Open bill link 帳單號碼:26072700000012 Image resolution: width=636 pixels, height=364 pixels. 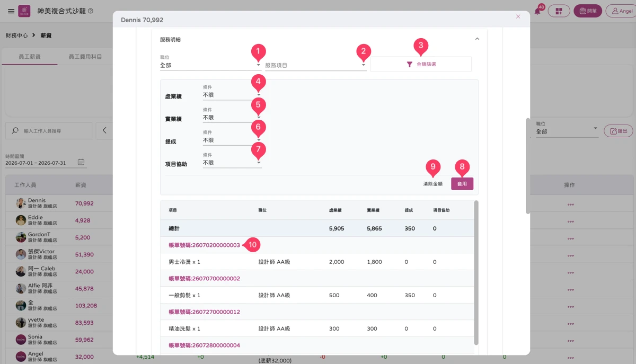click(205, 312)
